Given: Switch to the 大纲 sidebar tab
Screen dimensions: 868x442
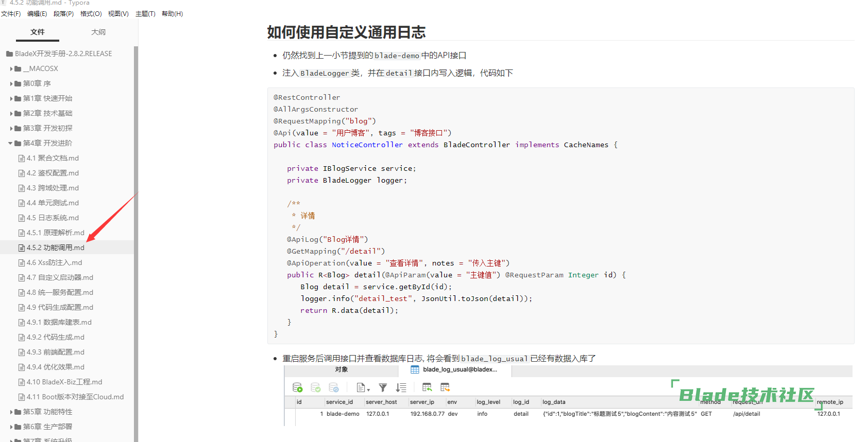Looking at the screenshot, I should click(x=98, y=32).
